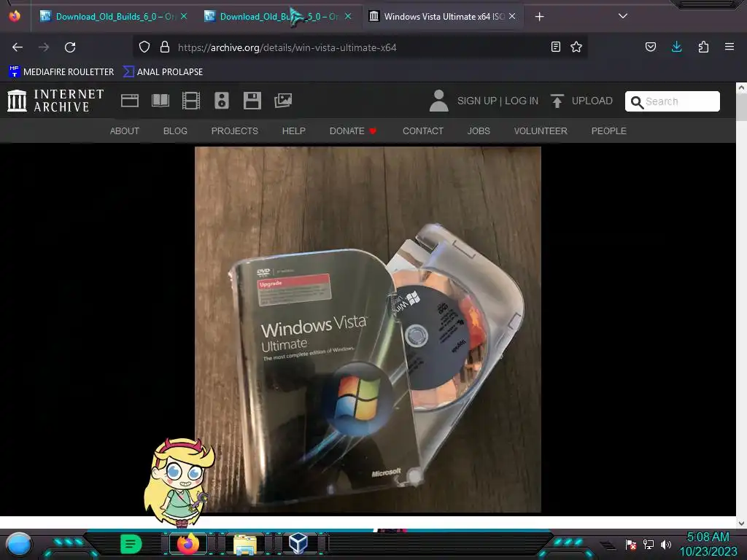747x560 pixels.
Task: Click the Firefox taskbar icon
Action: pyautogui.click(x=188, y=544)
